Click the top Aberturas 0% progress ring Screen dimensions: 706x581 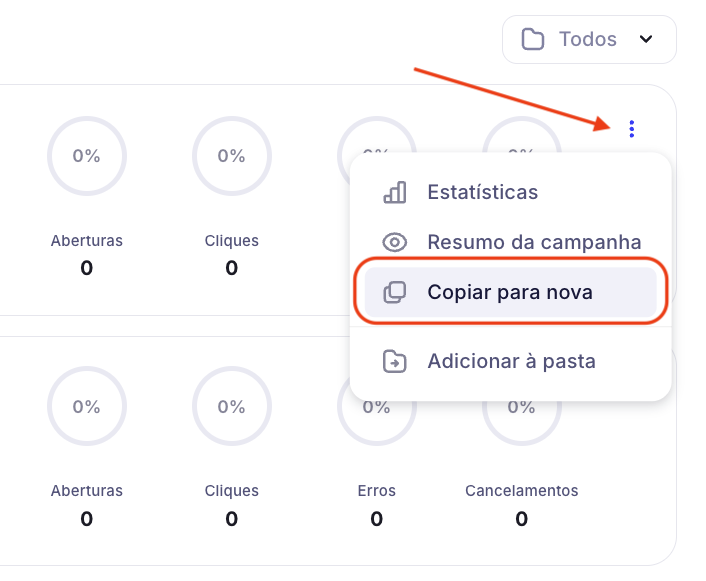87,156
